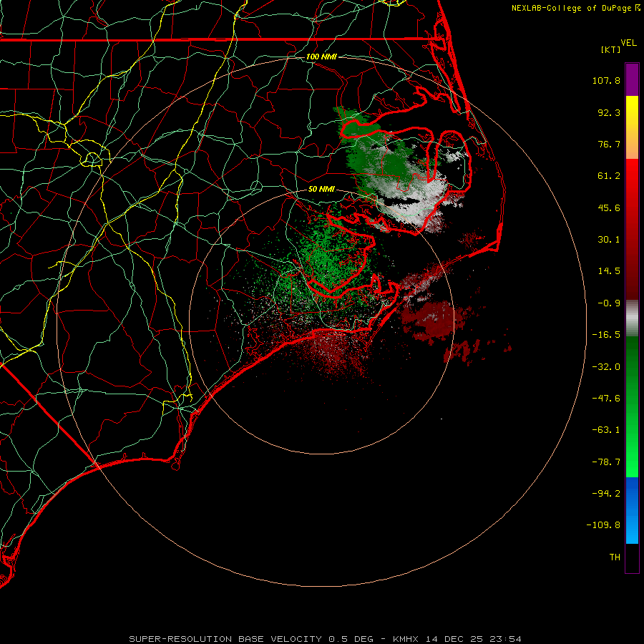Select the 76.7 velocity scale value
Viewport: 644px width, 644px height.
[609, 144]
